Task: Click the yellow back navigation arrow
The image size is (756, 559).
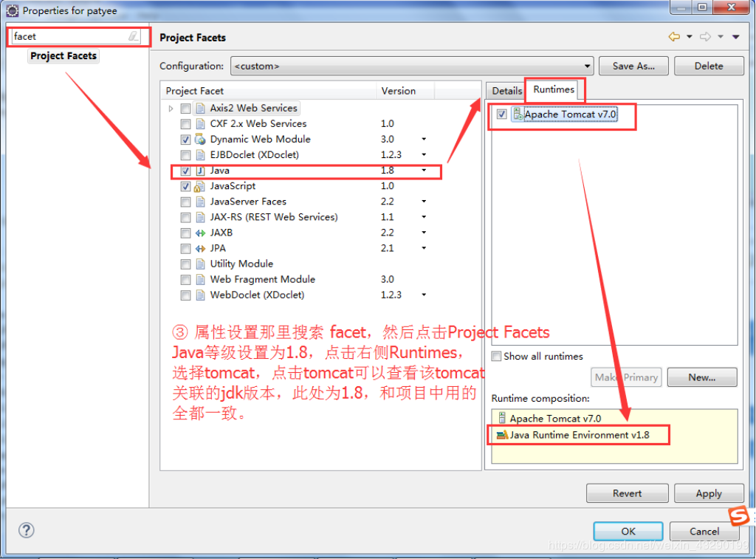Action: [674, 37]
